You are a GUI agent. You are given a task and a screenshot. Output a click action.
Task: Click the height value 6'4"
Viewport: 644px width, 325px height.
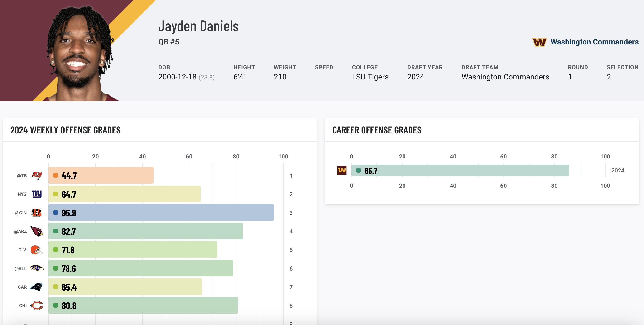pos(240,77)
